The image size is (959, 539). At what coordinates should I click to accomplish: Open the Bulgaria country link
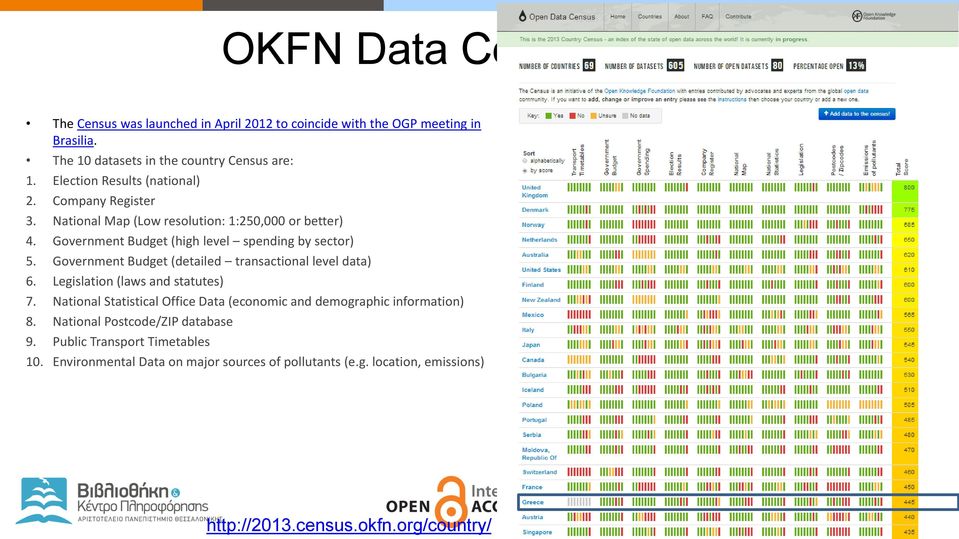coord(534,374)
